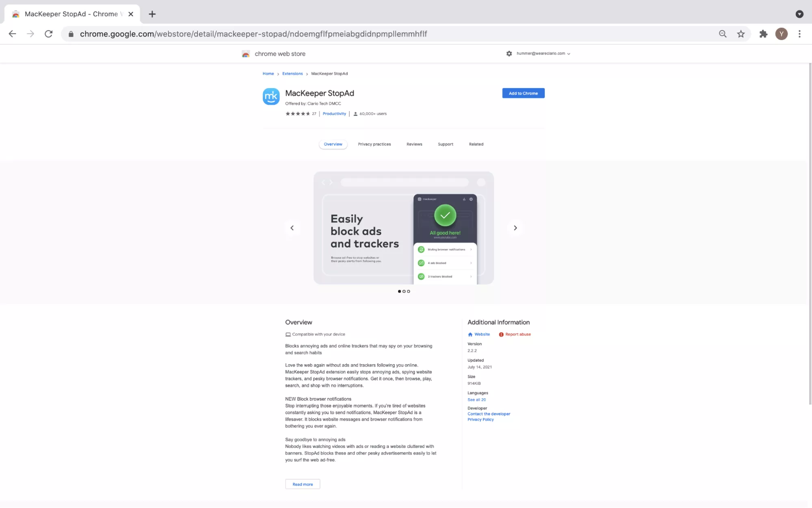Go back to the previous page
This screenshot has height=508, width=812.
(x=13, y=34)
